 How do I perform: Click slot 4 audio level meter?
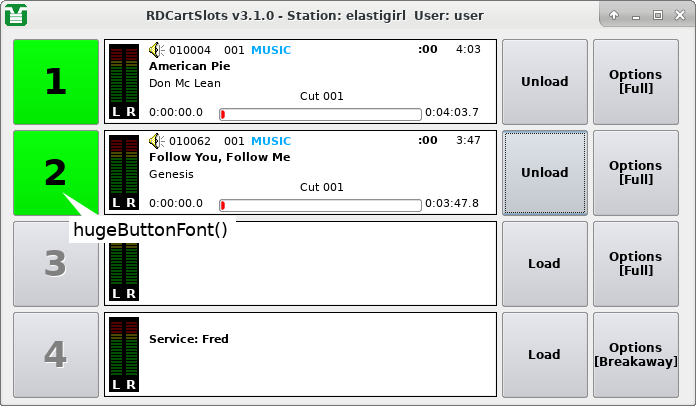point(124,354)
